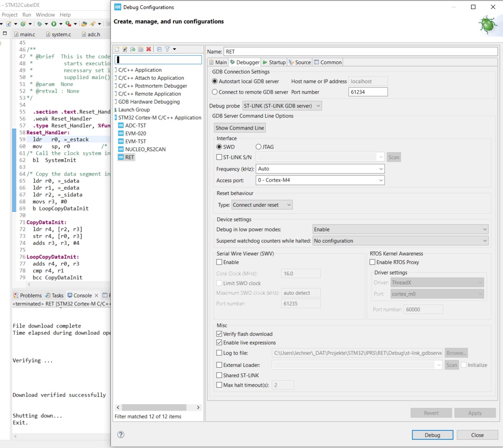Duplicate the selected launch configuration
Screen dimensions: 503x448
pyautogui.click(x=141, y=49)
